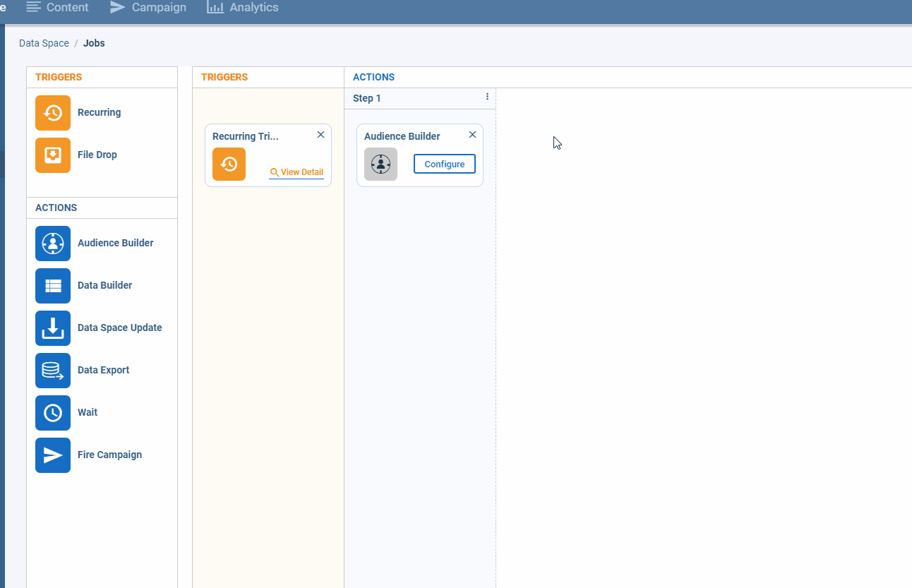Click the Jobs breadcrumb
The width and height of the screenshot is (912, 588).
click(94, 43)
